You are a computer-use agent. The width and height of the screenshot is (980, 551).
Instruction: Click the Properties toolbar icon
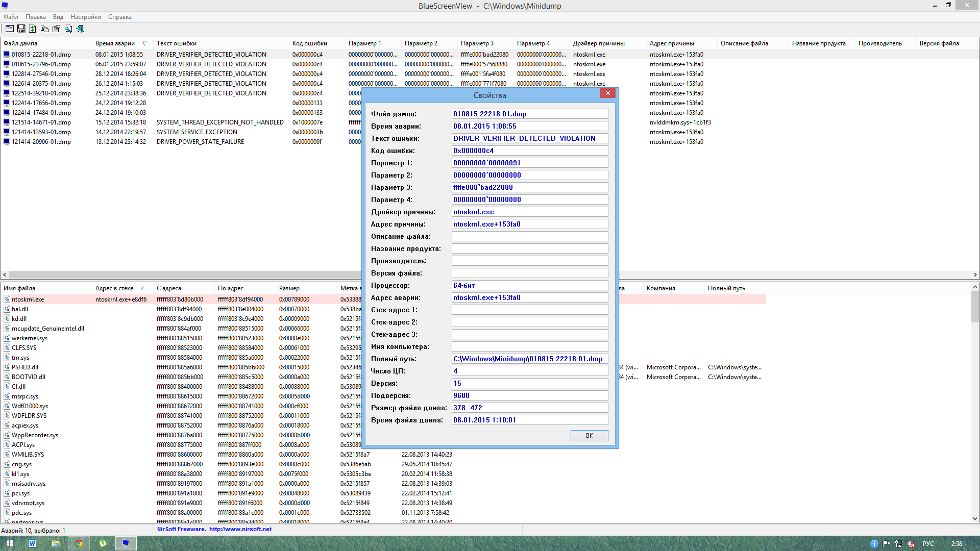pos(57,29)
